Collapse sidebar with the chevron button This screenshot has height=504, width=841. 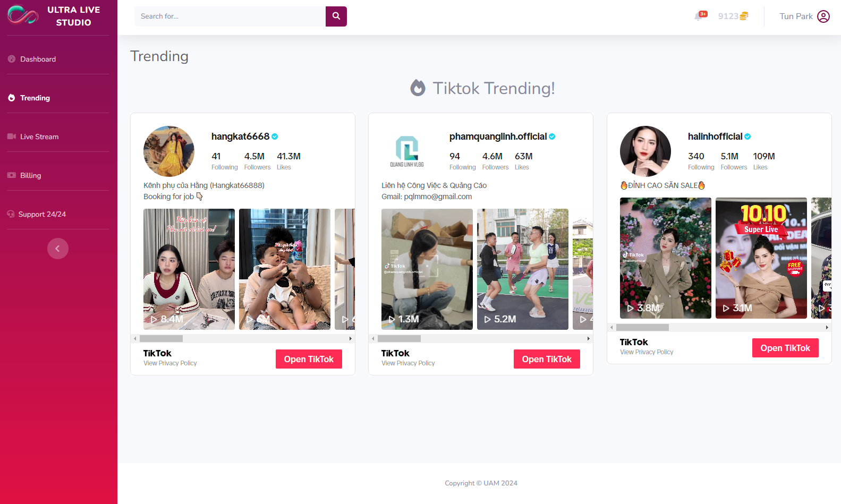coord(58,249)
